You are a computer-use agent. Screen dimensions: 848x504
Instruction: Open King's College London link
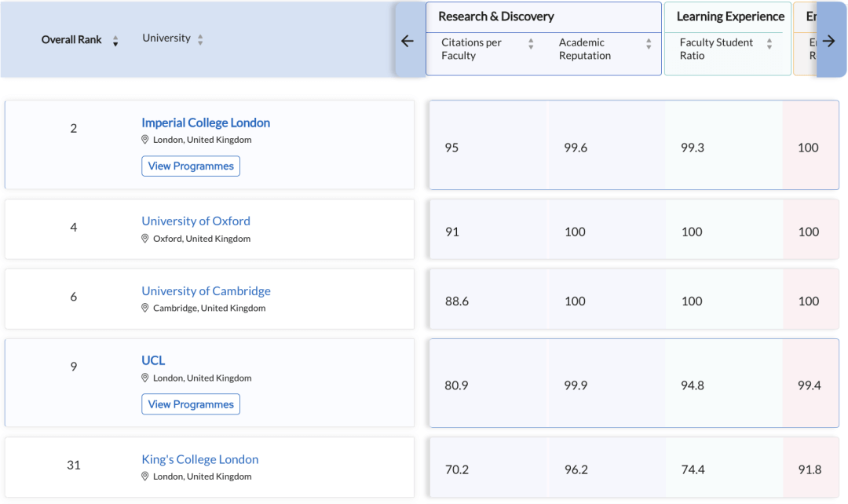point(199,459)
